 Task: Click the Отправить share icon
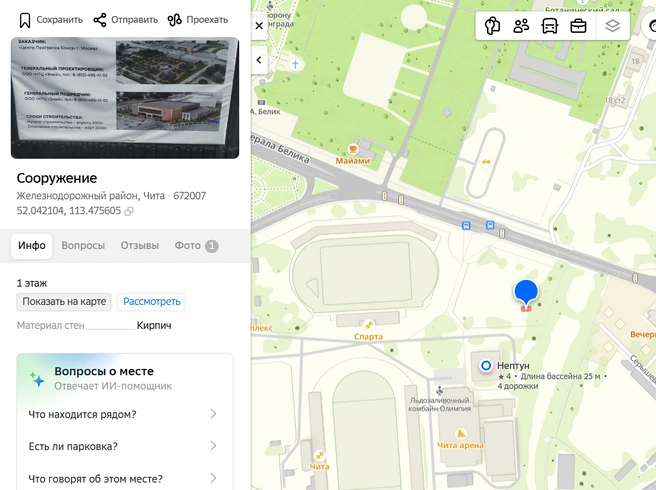100,20
